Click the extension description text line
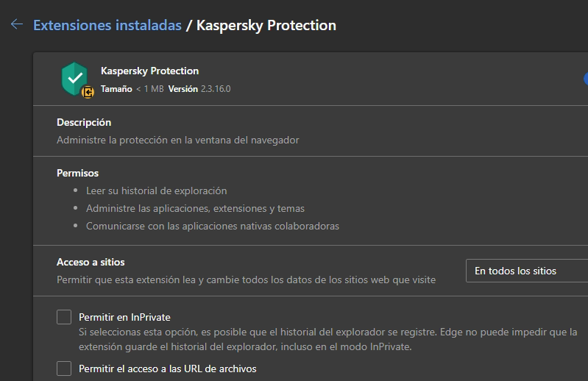The height and width of the screenshot is (381, 588). [x=177, y=139]
